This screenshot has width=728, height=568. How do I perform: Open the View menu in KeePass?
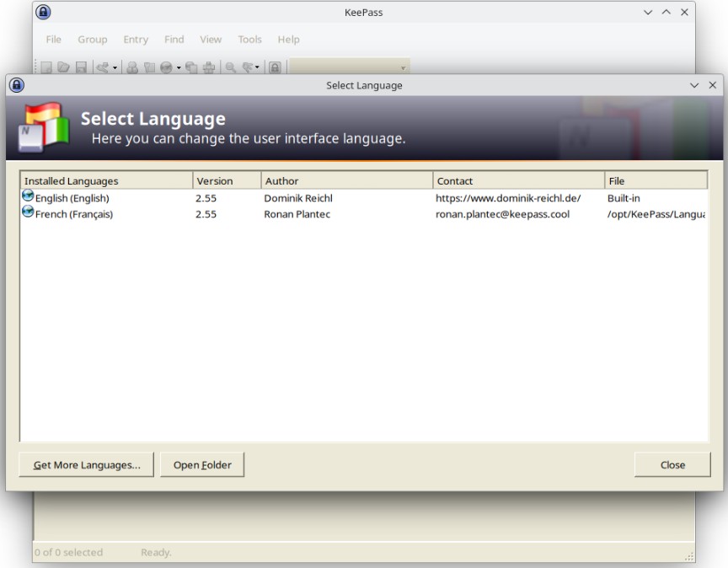(x=211, y=40)
